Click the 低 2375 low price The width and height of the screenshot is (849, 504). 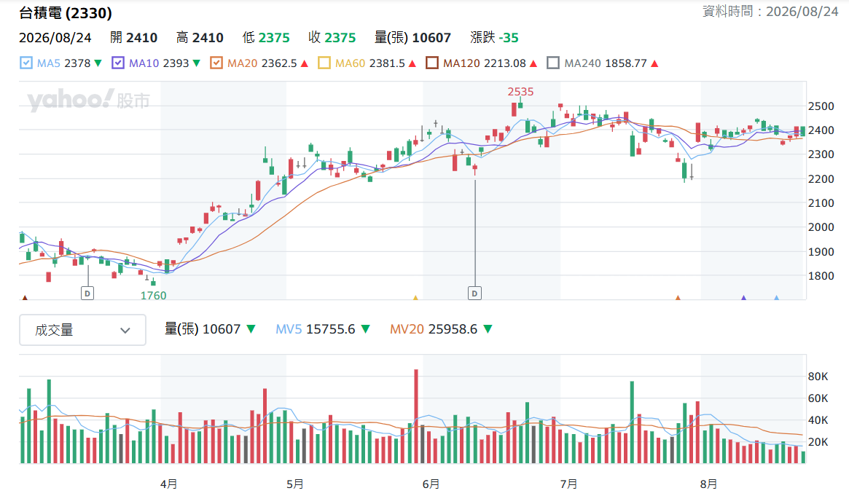(x=266, y=37)
